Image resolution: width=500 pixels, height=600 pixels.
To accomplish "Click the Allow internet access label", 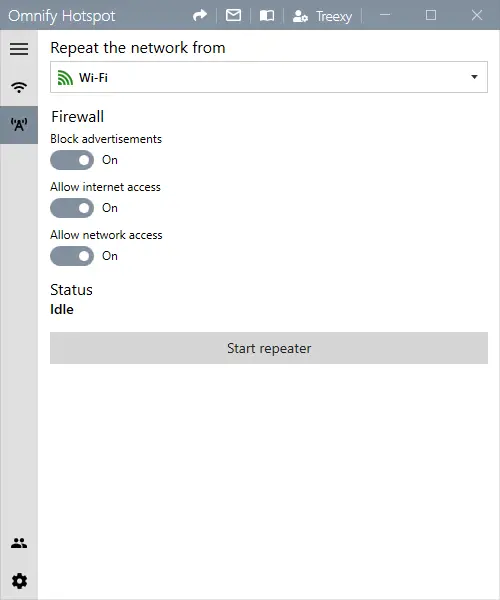I will pos(105,187).
